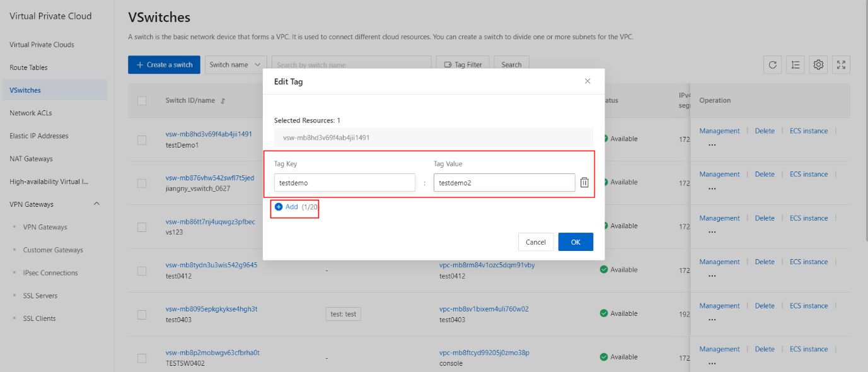The width and height of the screenshot is (868, 372).
Task: Delete the testdemo tag with trash icon
Action: (584, 182)
